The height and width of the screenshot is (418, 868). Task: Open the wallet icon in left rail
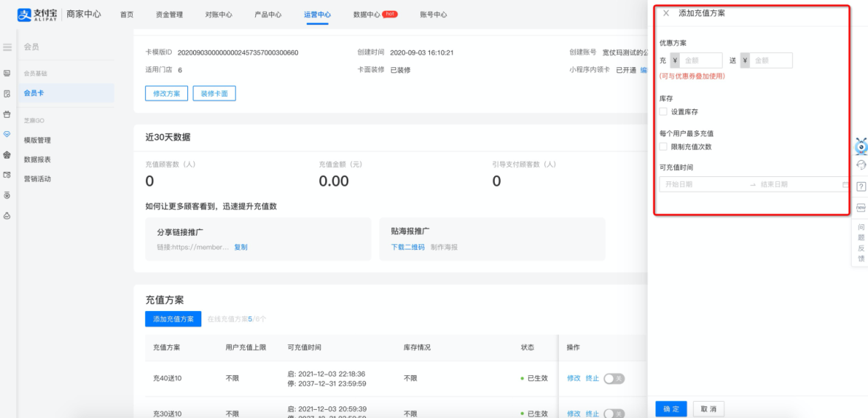coord(7,175)
